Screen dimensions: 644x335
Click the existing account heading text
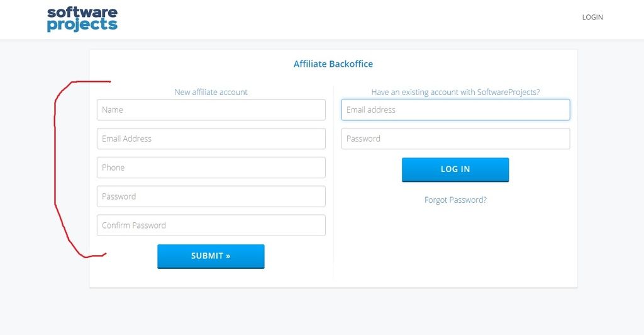pos(455,92)
